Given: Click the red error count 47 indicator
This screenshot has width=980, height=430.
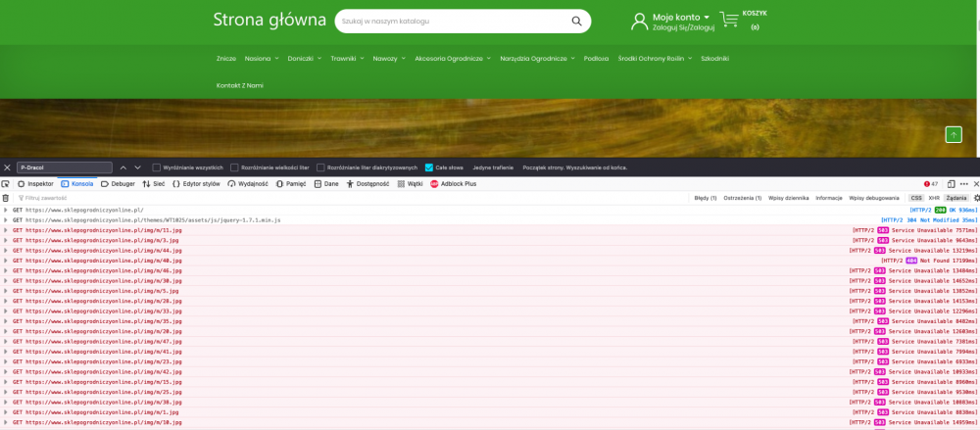Looking at the screenshot, I should click(931, 184).
